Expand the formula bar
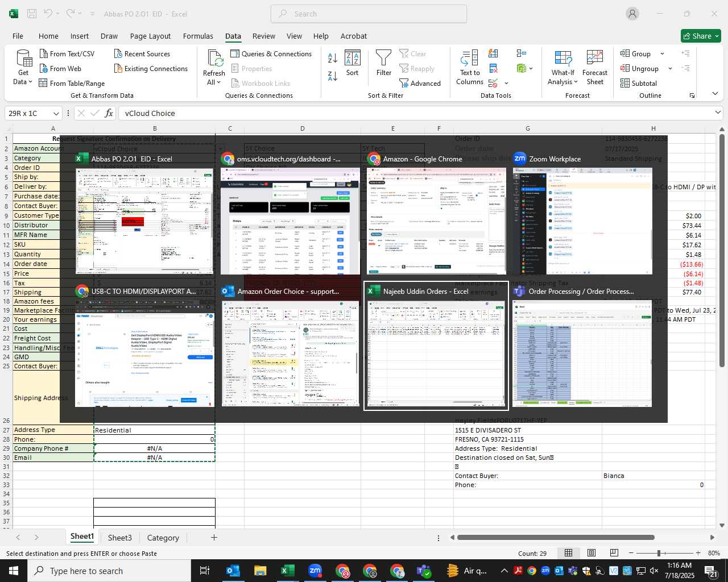This screenshot has width=728, height=582. (718, 113)
